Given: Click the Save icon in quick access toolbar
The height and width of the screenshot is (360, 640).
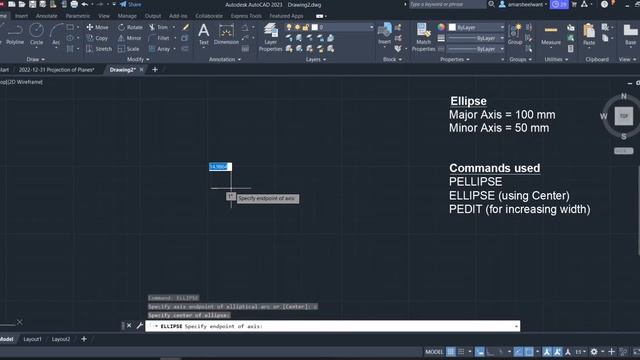Looking at the screenshot, I should [32, 4].
